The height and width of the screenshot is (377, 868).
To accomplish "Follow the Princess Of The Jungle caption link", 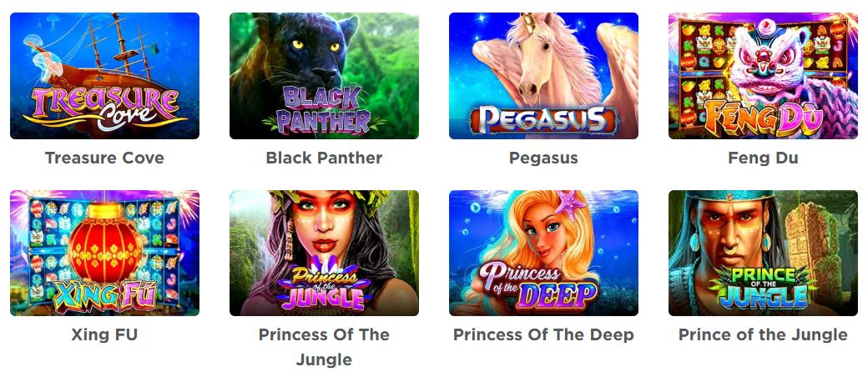I will point(324,347).
